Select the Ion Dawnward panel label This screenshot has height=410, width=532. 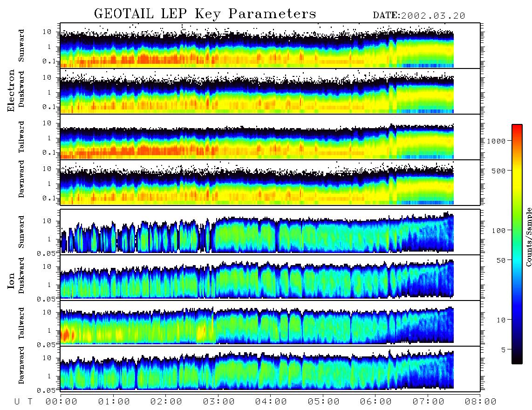[x=21, y=365]
